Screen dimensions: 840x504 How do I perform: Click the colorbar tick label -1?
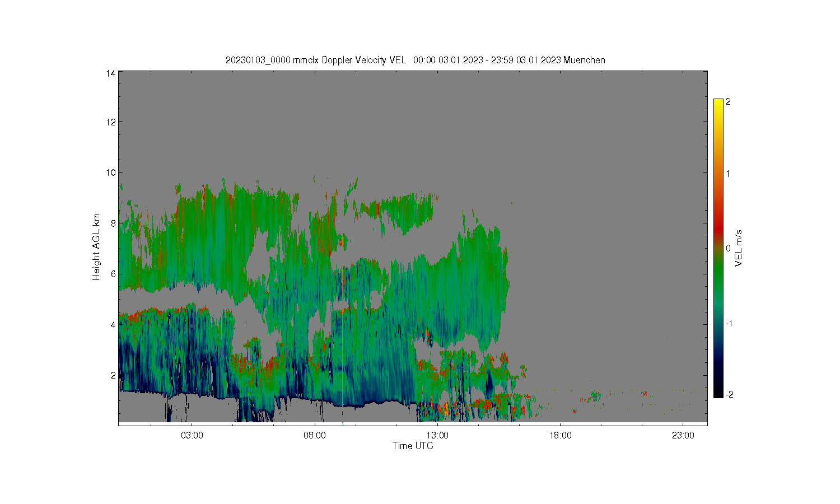click(x=729, y=324)
